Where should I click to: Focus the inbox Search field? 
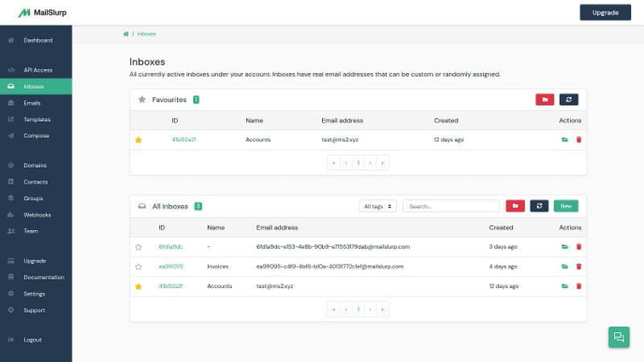[x=451, y=206]
